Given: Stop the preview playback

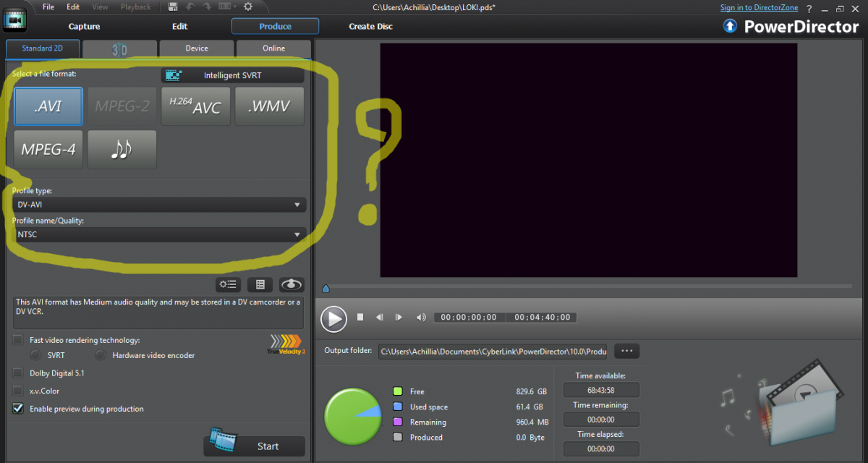Looking at the screenshot, I should pyautogui.click(x=360, y=317).
